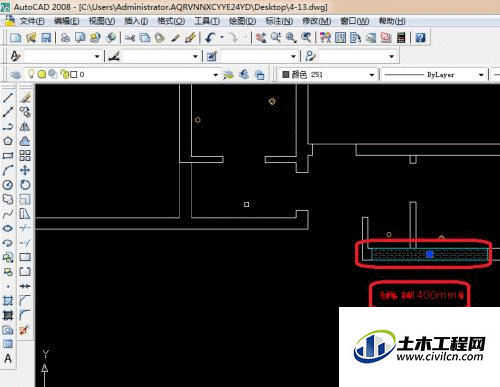
Task: Expand the dimension style dropdown
Action: [195, 56]
